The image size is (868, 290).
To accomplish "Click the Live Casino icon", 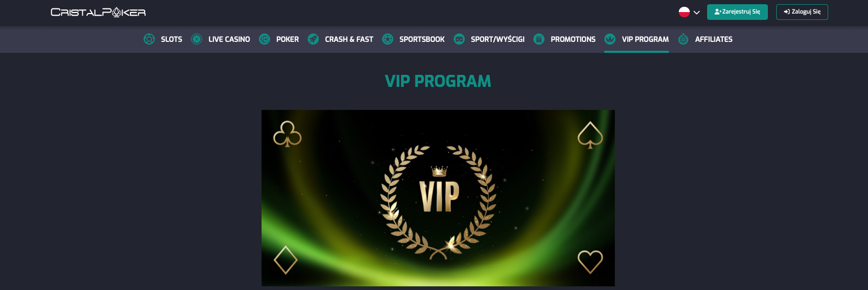I will point(197,39).
